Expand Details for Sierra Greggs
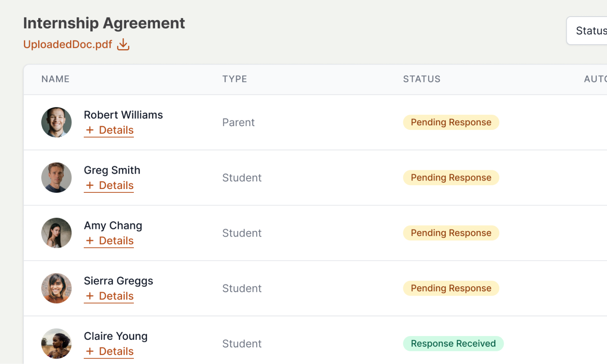Viewport: 607px width, 364px height. 109,296
